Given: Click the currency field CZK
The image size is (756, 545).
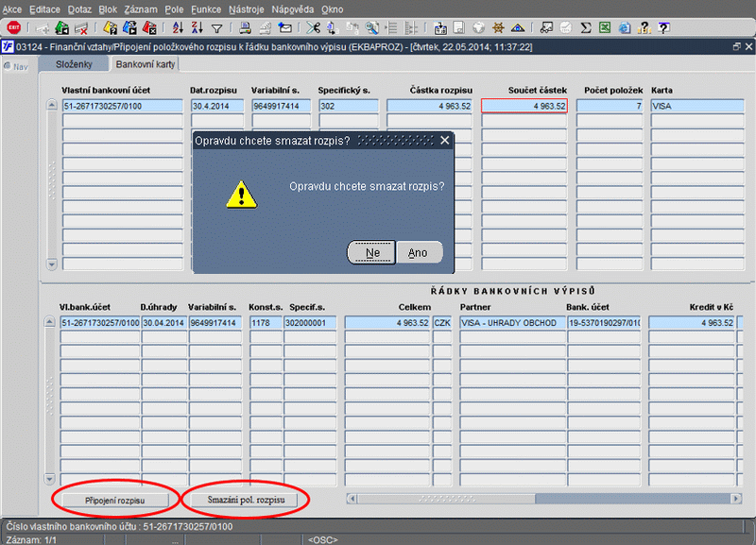Looking at the screenshot, I should (x=442, y=323).
